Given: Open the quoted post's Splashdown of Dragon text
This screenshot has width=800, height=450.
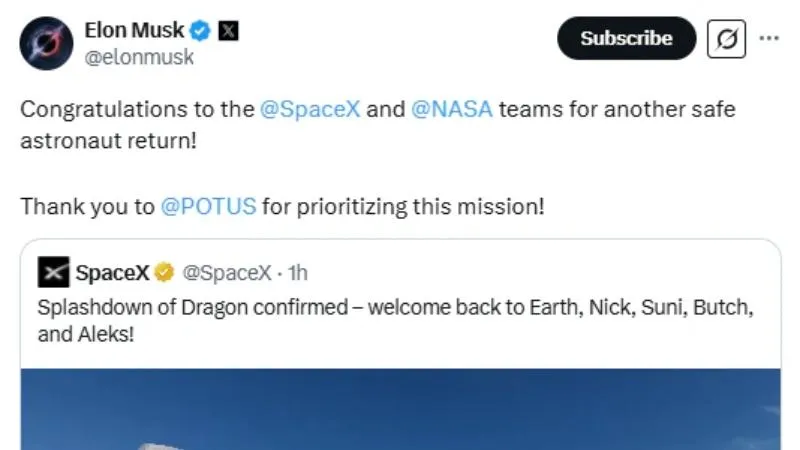Looking at the screenshot, I should click(395, 321).
